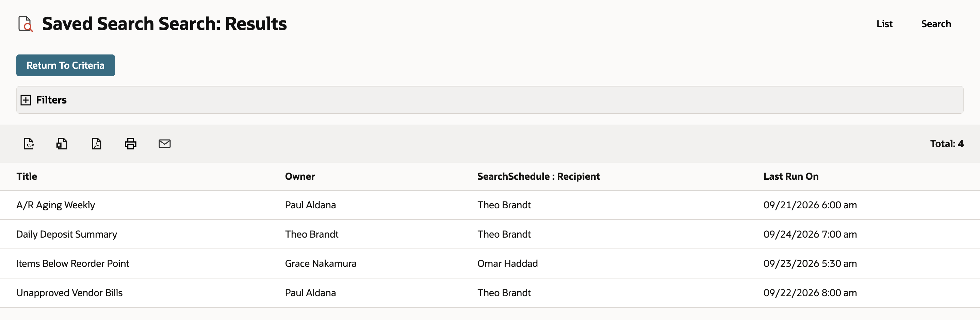Click Return To Criteria button
The width and height of the screenshot is (980, 320).
(65, 65)
